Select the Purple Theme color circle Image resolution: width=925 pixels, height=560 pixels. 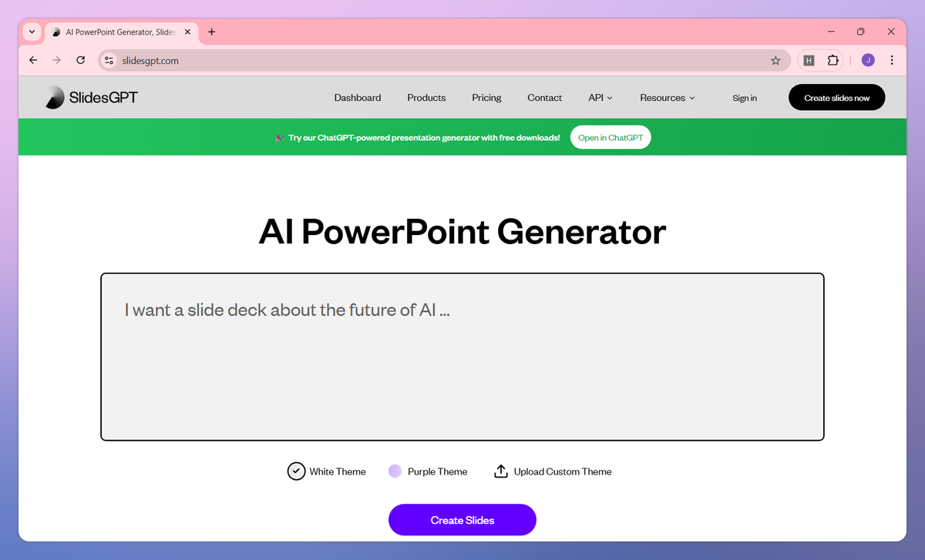tap(395, 471)
